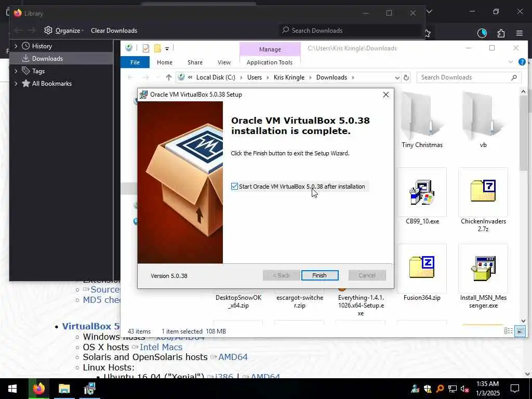Click Users in the address breadcrumb

[255, 77]
